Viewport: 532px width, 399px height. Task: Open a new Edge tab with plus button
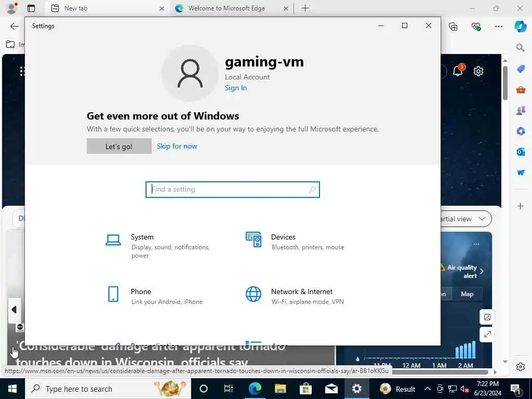pyautogui.click(x=305, y=8)
